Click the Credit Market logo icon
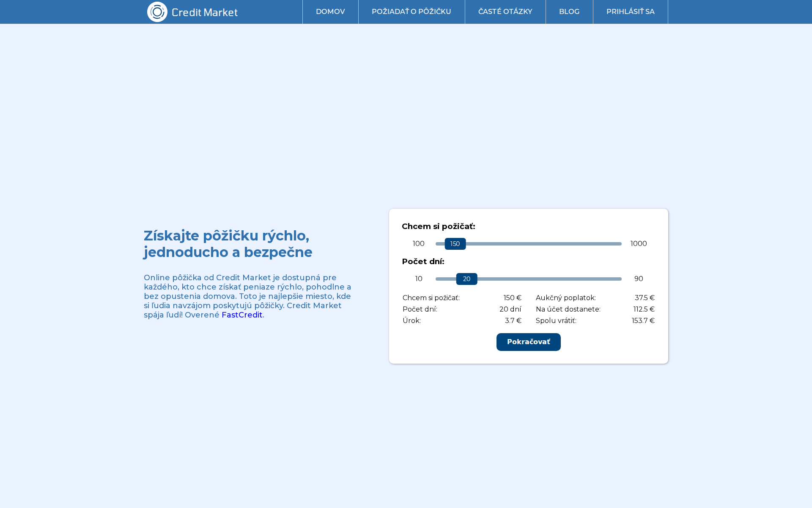 tap(157, 11)
